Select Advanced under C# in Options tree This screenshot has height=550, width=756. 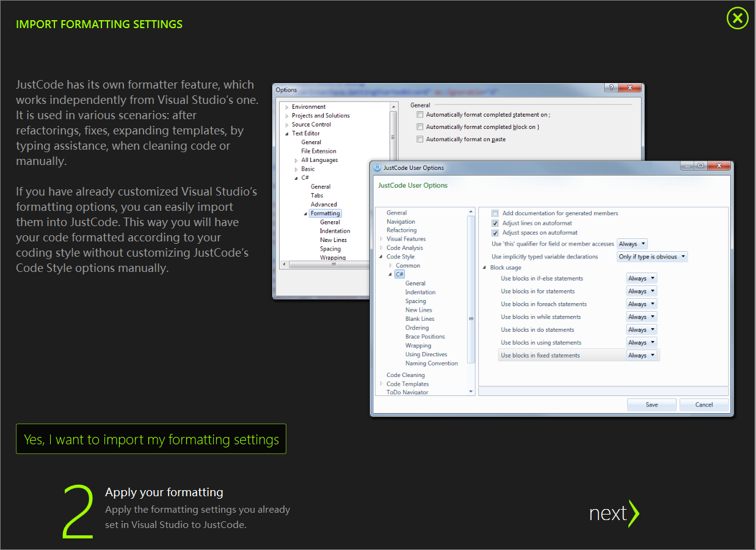[x=324, y=205]
